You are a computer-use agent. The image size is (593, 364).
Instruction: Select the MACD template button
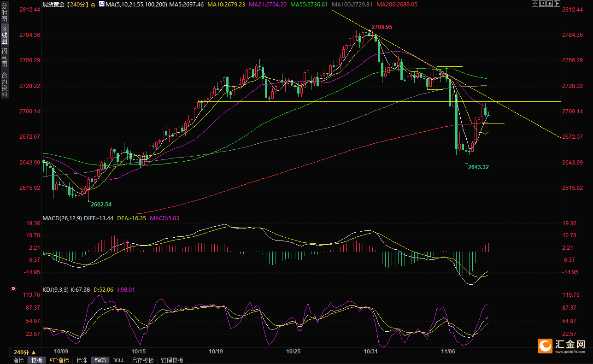click(100, 360)
